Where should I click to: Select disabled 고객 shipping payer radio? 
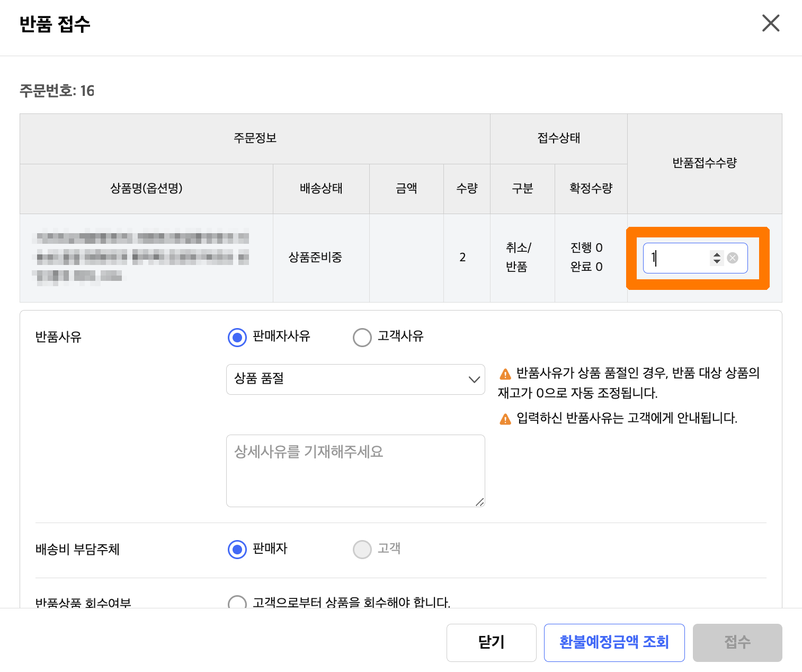click(362, 550)
